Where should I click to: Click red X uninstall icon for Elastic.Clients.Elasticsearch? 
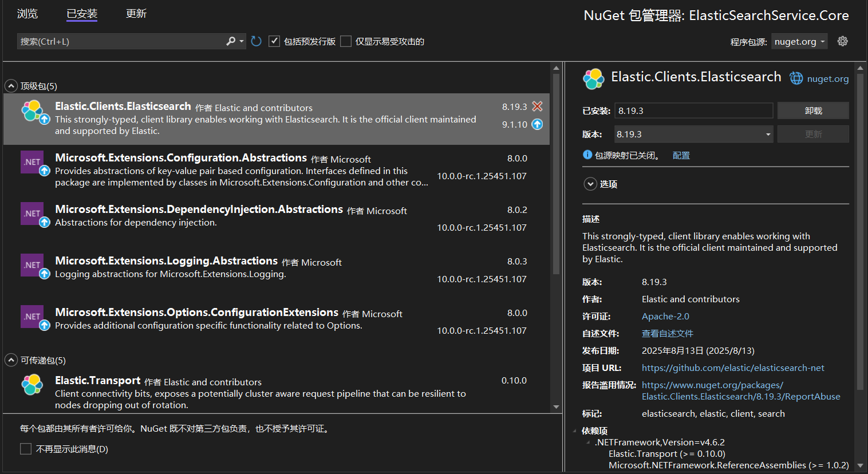(x=537, y=106)
